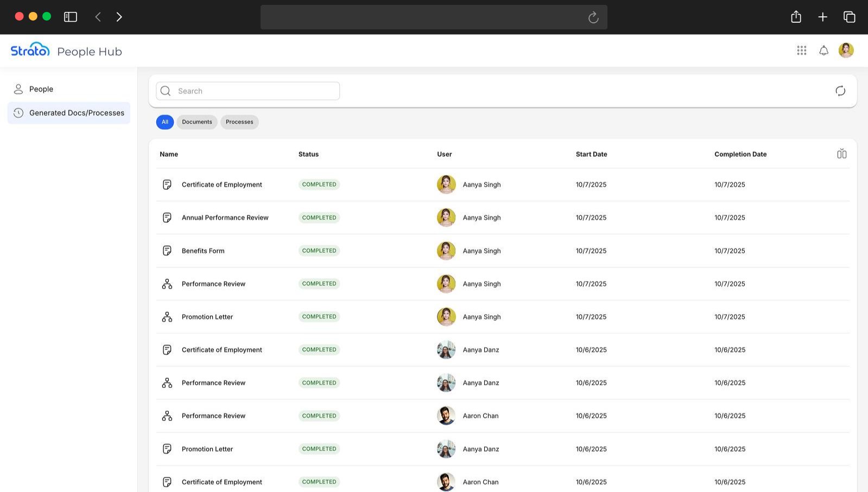Image resolution: width=868 pixels, height=492 pixels.
Task: Select the All filter chip
Action: click(165, 122)
